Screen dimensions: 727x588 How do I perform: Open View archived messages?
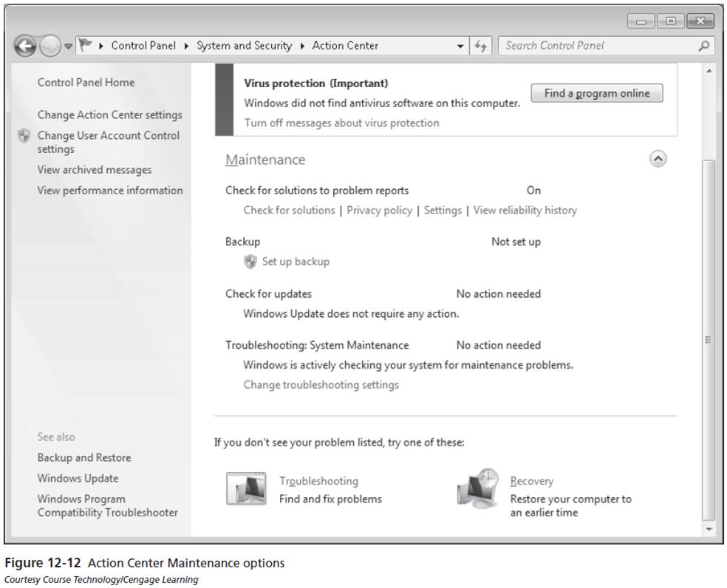95,170
